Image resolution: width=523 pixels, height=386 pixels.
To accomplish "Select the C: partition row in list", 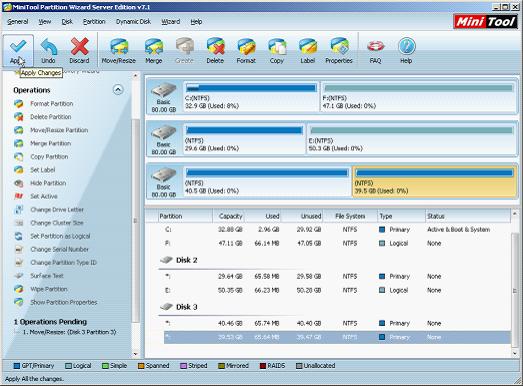I will [x=337, y=230].
